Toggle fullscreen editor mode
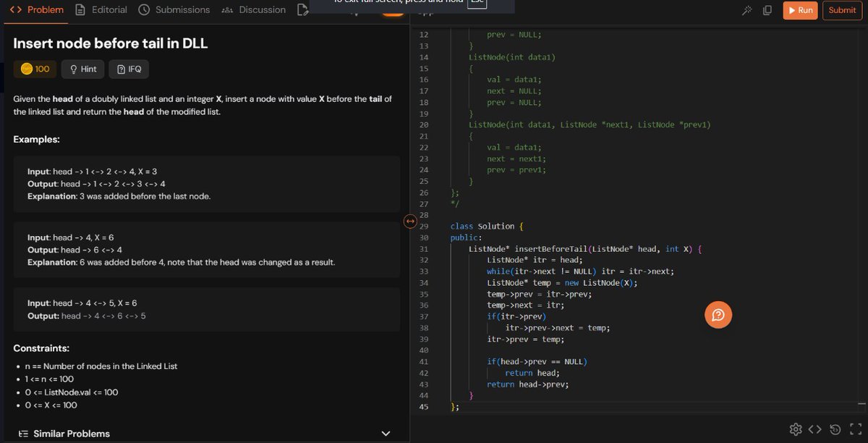 tap(855, 429)
